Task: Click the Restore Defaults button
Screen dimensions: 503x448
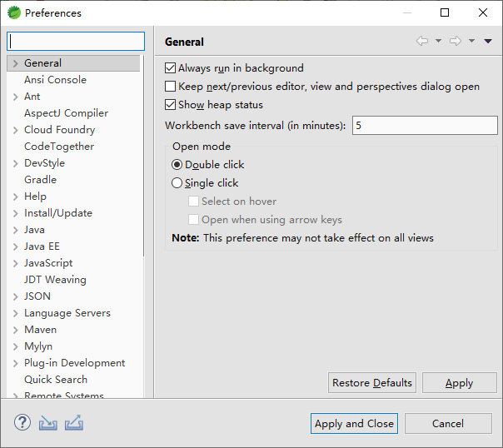Action: (x=371, y=382)
